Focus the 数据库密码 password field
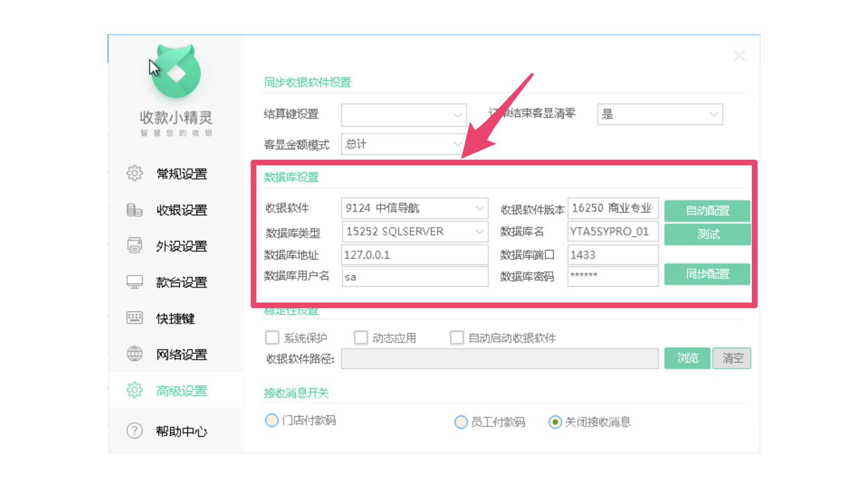Screen dimensions: 868x488 613,276
